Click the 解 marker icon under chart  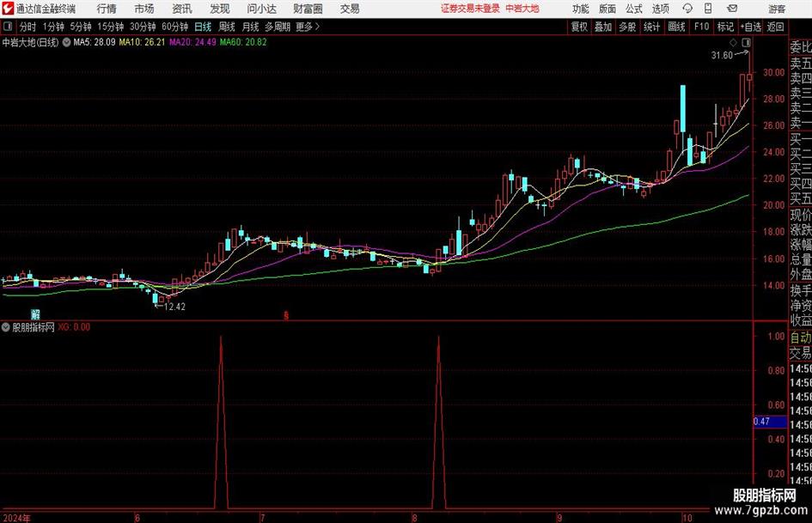pyautogui.click(x=35, y=314)
